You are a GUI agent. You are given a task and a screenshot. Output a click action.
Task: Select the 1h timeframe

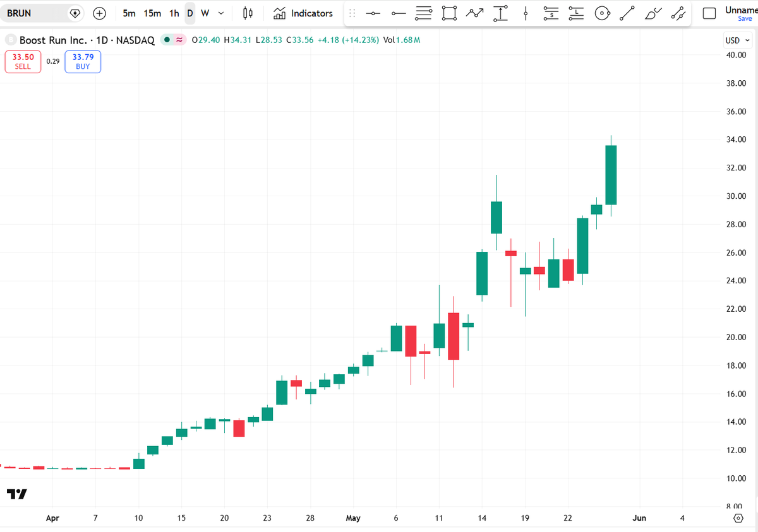tap(174, 13)
